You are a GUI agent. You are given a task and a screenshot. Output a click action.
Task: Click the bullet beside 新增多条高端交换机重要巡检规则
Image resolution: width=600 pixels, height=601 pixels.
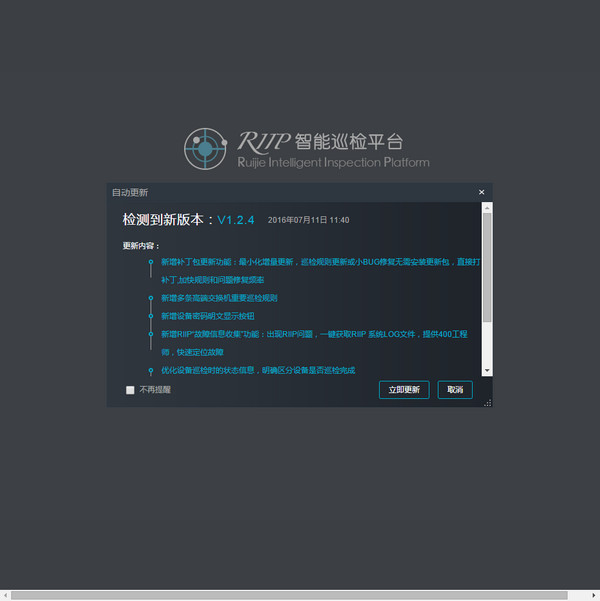point(150,298)
